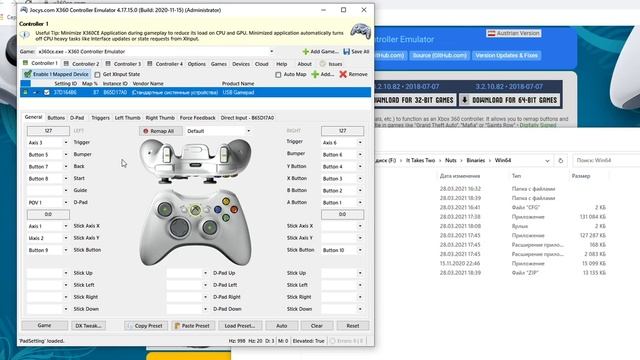Click the green Add device plus icon
Image resolution: width=640 pixels, height=360 pixels.
tap(315, 74)
